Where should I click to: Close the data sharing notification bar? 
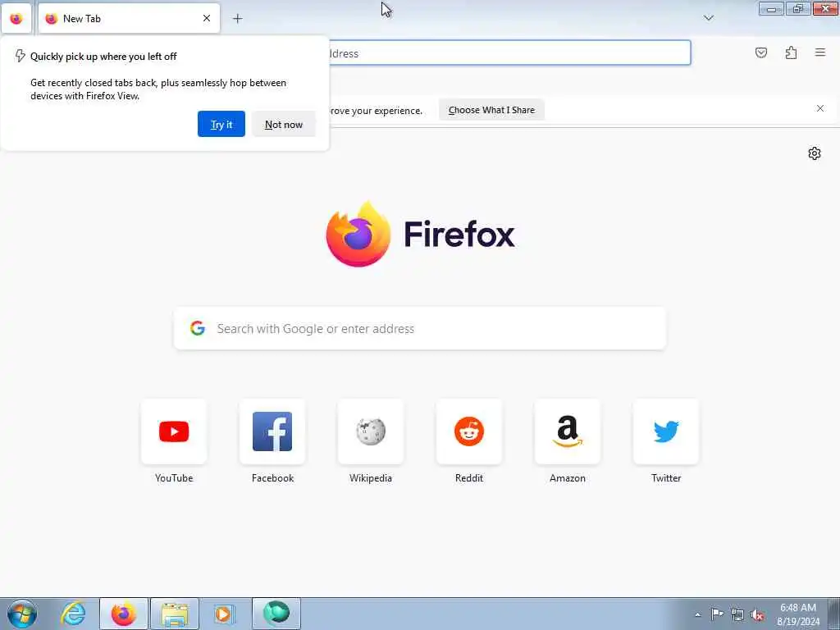[819, 108]
